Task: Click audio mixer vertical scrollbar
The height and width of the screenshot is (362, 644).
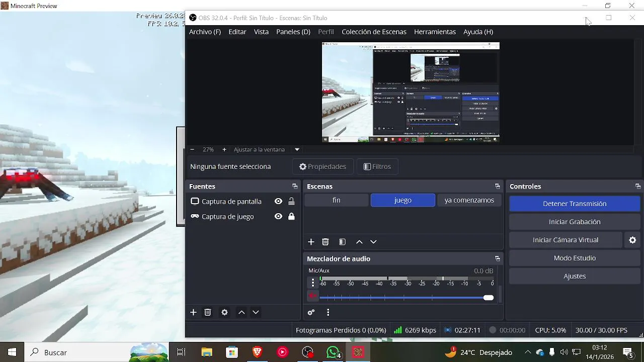Action: (x=500, y=294)
